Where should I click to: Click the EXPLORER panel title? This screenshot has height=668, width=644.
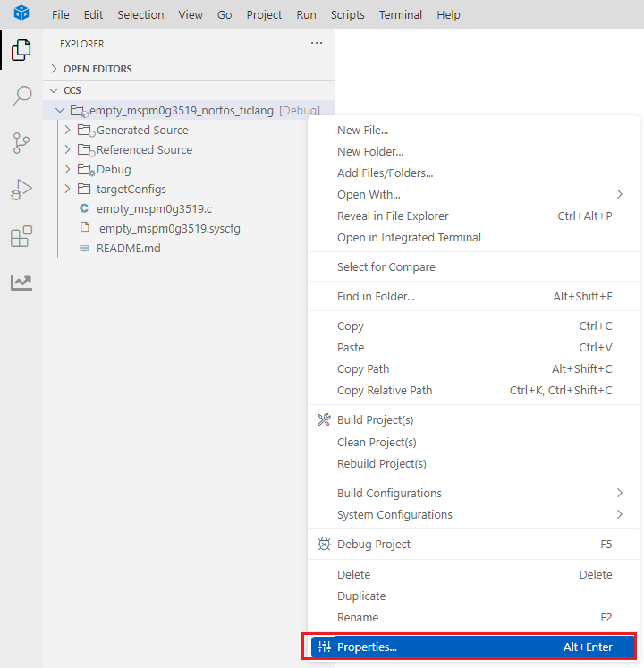[x=81, y=44]
